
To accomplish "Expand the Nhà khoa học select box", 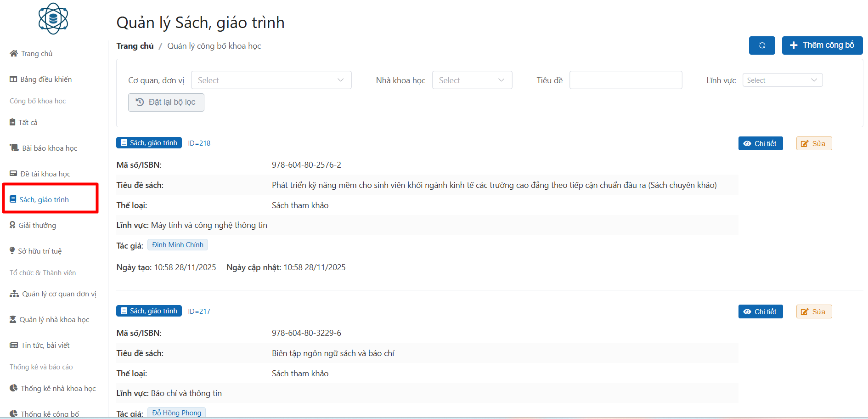I will pyautogui.click(x=472, y=80).
